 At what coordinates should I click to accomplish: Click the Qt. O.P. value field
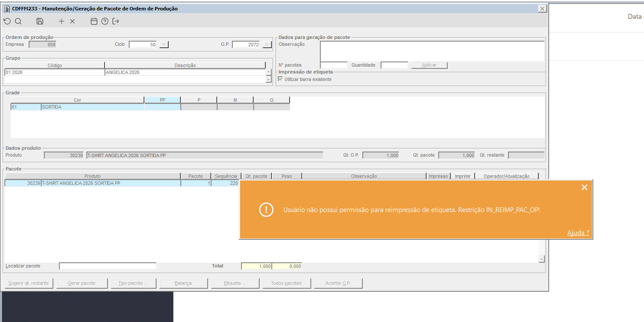pos(381,155)
